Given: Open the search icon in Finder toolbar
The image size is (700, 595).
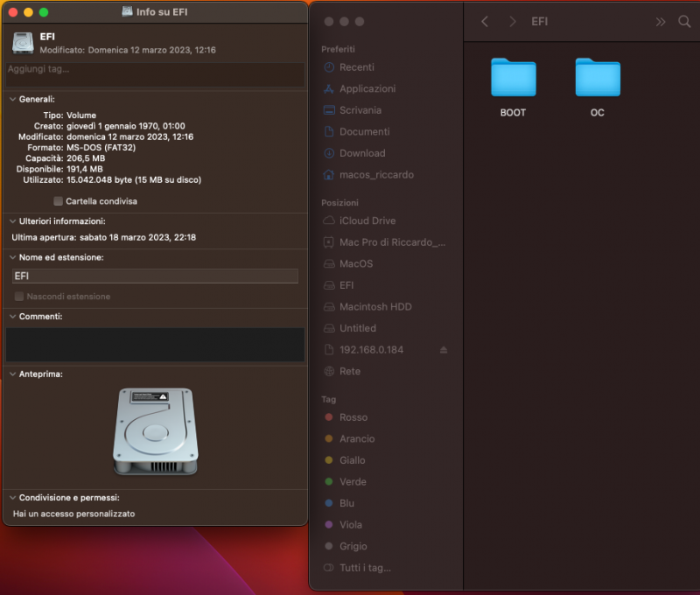Looking at the screenshot, I should tap(684, 22).
